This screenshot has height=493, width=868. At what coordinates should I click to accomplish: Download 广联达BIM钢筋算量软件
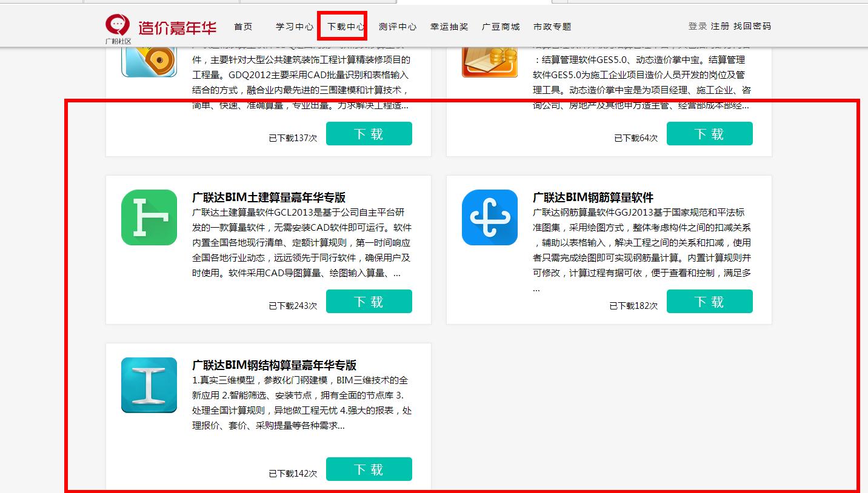[710, 302]
